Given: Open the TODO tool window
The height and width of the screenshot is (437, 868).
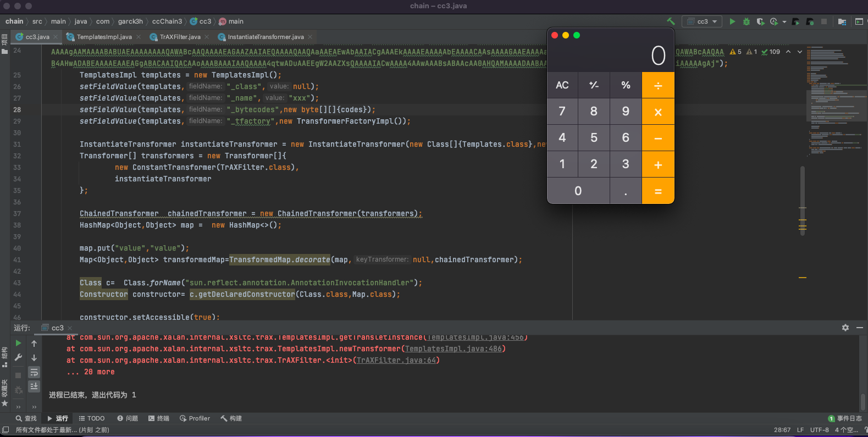Looking at the screenshot, I should pyautogui.click(x=92, y=418).
